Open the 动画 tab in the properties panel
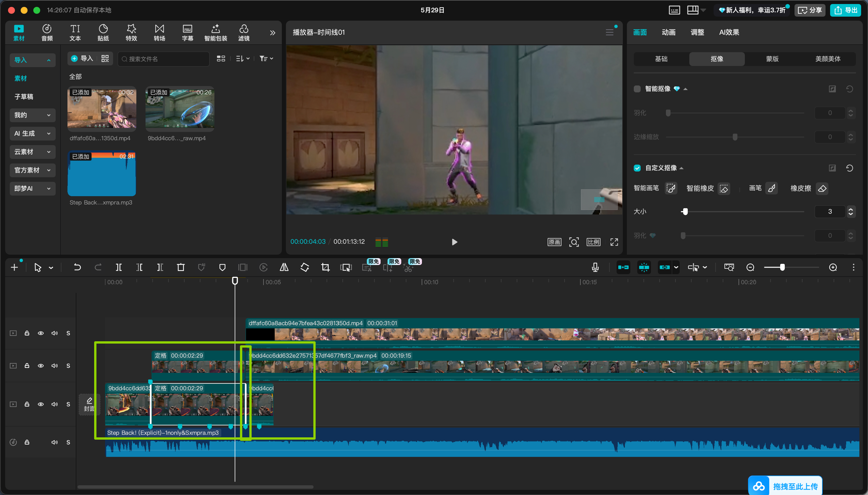This screenshot has width=868, height=495. pyautogui.click(x=669, y=32)
